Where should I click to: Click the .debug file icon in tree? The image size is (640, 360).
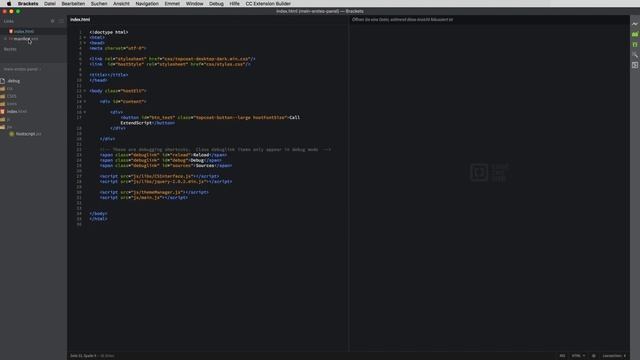click(x=2, y=81)
